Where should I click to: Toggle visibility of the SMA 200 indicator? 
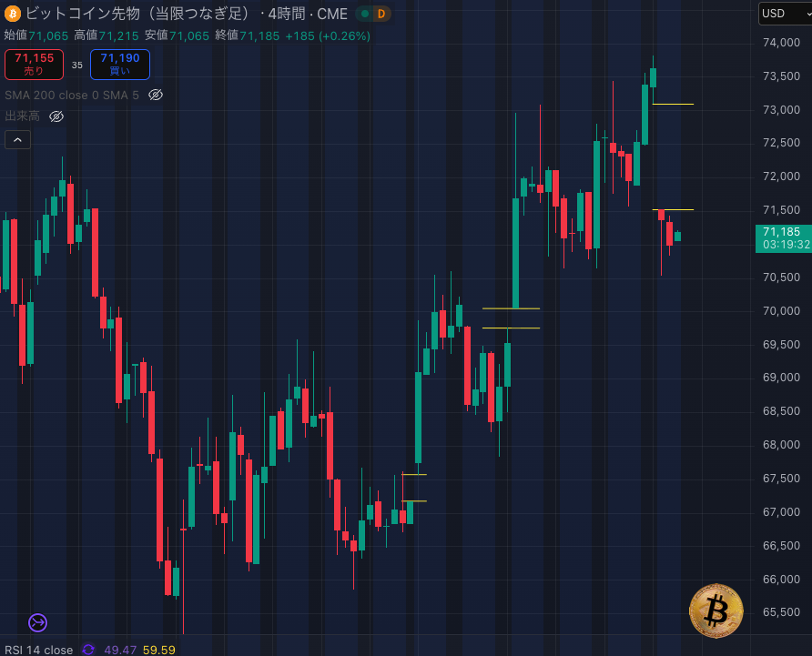(156, 95)
